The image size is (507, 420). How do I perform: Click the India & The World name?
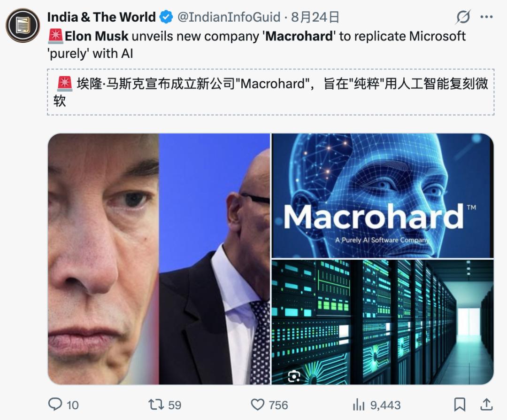[x=101, y=17]
